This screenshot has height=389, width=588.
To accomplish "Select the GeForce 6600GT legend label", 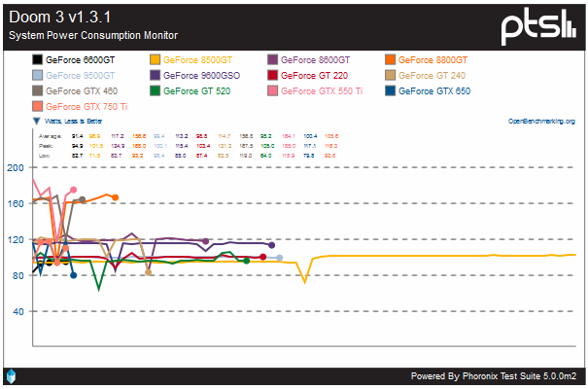I will click(81, 60).
